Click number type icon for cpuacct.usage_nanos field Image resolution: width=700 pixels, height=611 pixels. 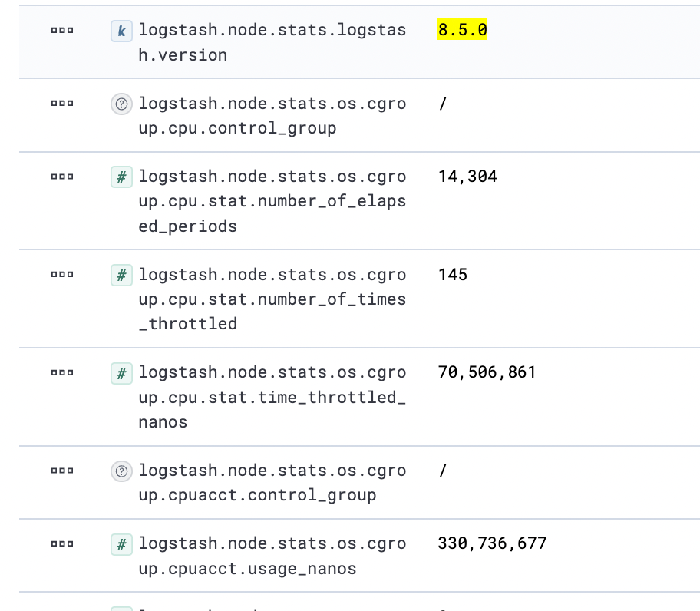click(x=121, y=544)
